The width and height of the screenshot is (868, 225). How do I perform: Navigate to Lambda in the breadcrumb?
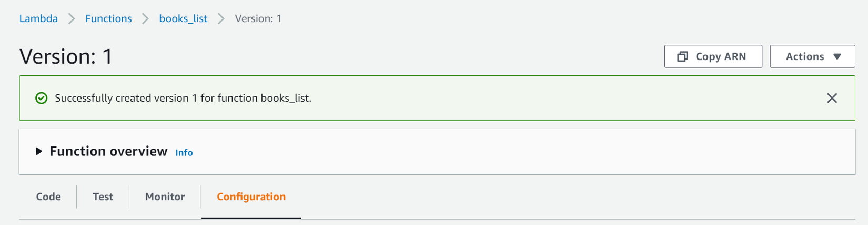(38, 18)
